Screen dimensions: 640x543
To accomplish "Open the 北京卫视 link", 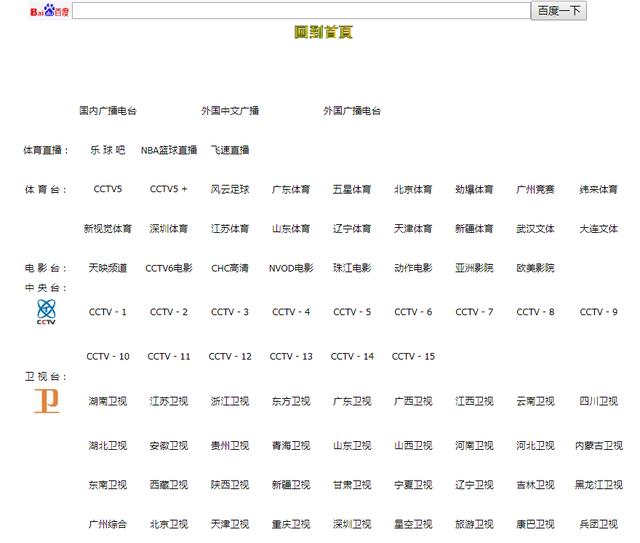I will click(169, 524).
